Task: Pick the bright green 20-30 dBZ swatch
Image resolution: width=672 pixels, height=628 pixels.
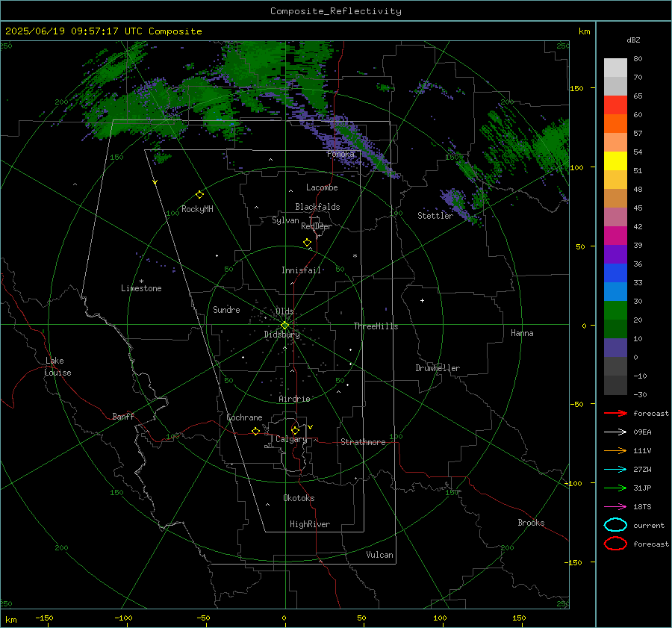Action: click(x=615, y=311)
